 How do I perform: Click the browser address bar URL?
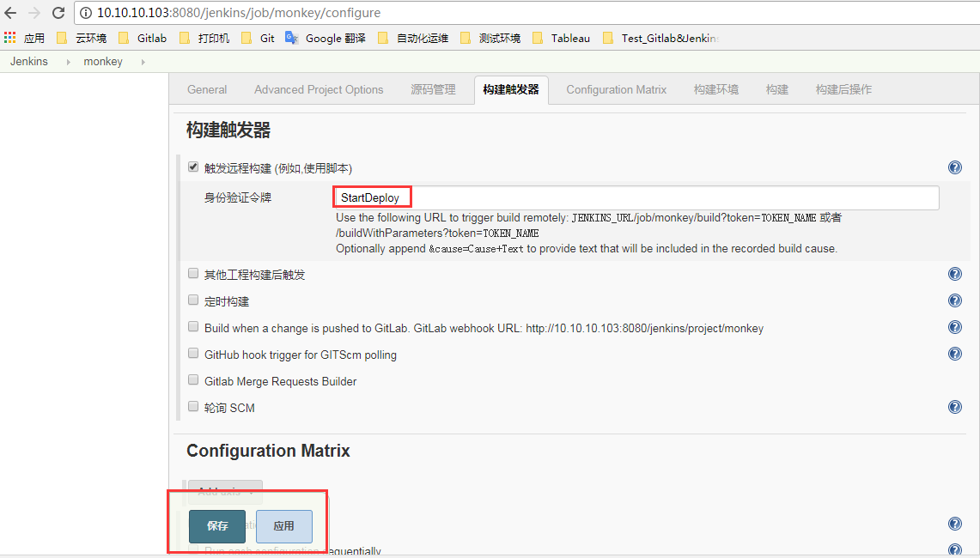[239, 13]
